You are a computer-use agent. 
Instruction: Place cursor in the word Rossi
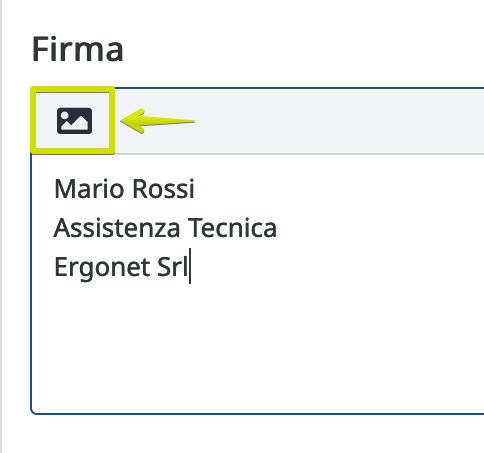pyautogui.click(x=163, y=189)
